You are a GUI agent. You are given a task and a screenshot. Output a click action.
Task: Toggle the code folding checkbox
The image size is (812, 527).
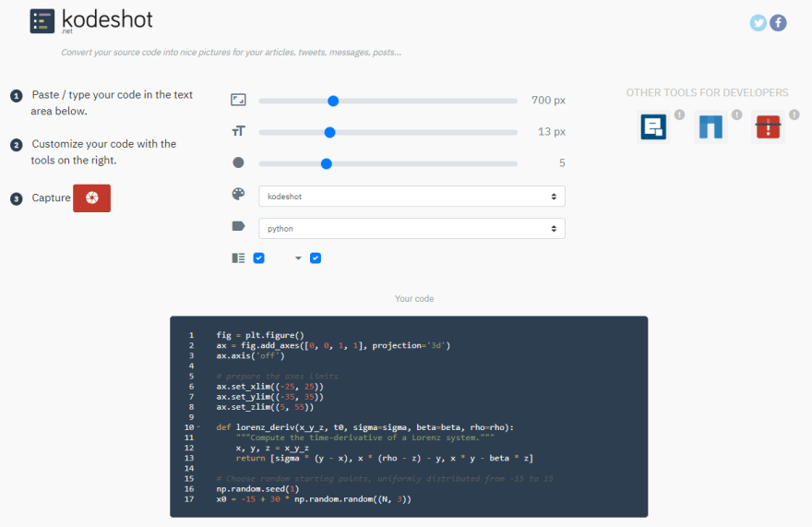(x=316, y=258)
